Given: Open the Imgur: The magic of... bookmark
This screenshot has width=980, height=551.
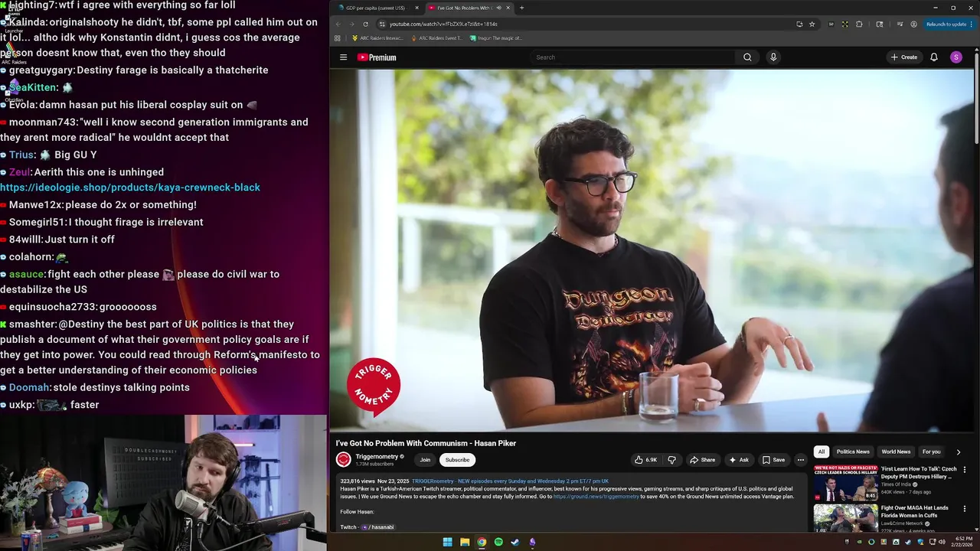Looking at the screenshot, I should click(x=496, y=37).
